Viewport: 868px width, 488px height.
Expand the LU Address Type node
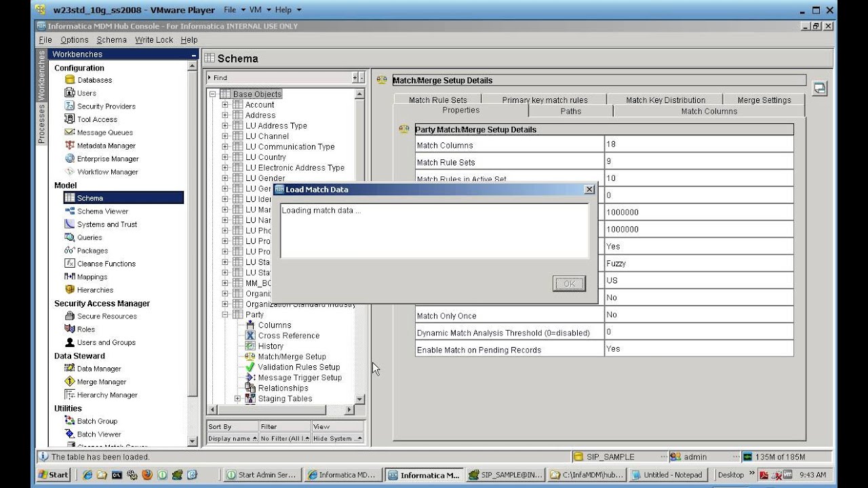click(x=225, y=126)
